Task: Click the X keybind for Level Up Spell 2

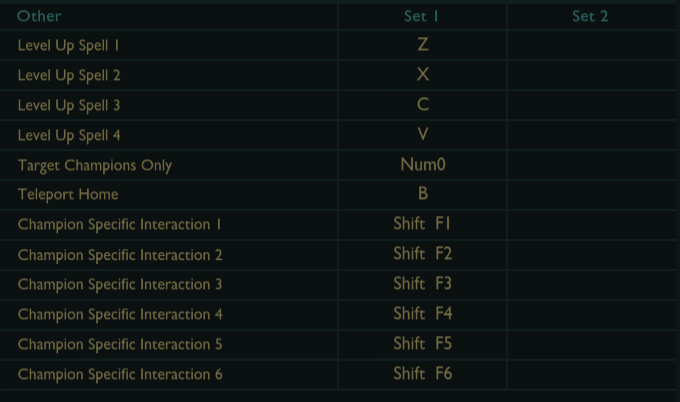Action: pyautogui.click(x=422, y=75)
